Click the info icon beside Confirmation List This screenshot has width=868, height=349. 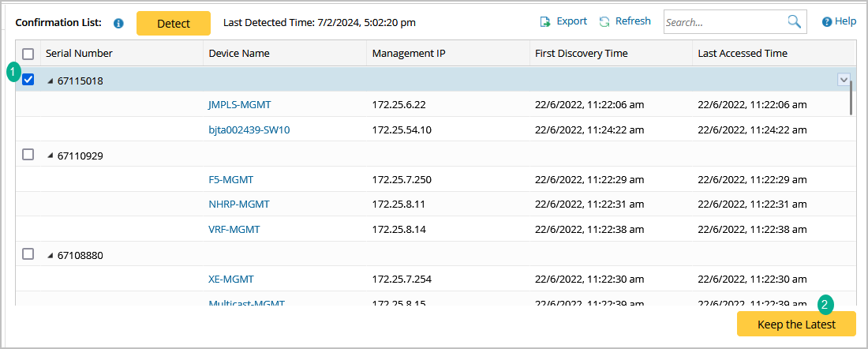click(x=118, y=24)
